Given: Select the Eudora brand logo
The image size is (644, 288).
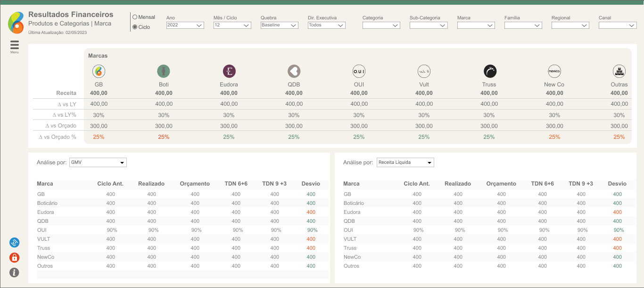Looking at the screenshot, I should (229, 71).
